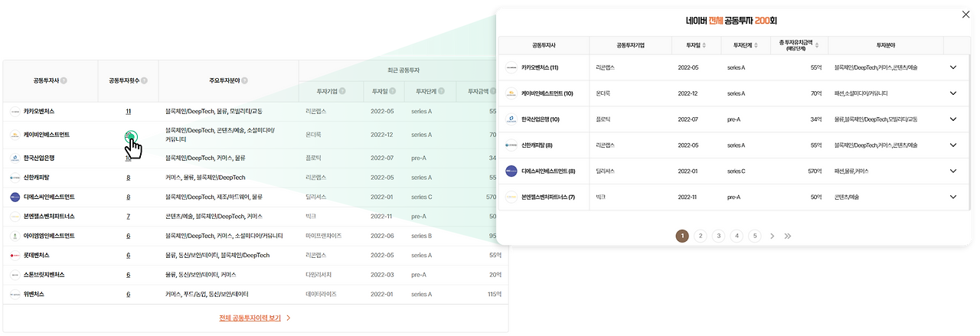Go to page 5 in popup pagination
Screen dimensions: 980x336
click(x=755, y=236)
